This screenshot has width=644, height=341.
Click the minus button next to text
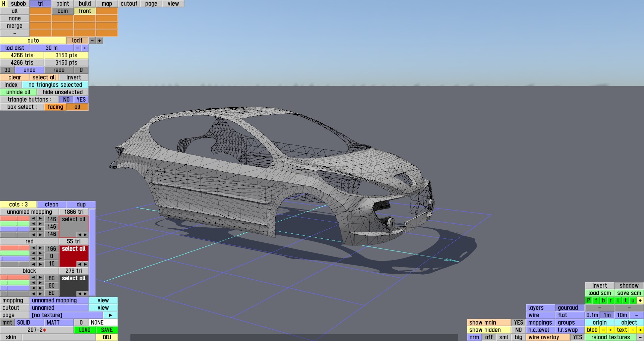point(633,330)
